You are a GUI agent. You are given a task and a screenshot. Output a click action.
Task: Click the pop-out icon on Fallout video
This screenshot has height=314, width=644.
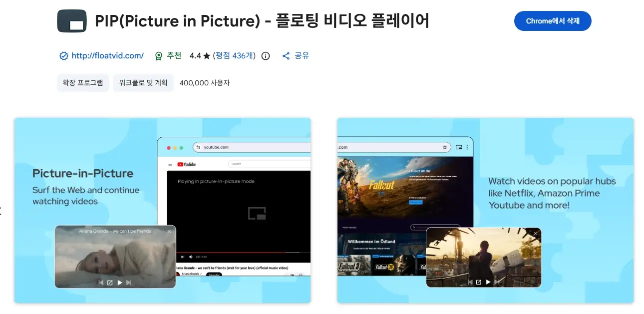478,282
